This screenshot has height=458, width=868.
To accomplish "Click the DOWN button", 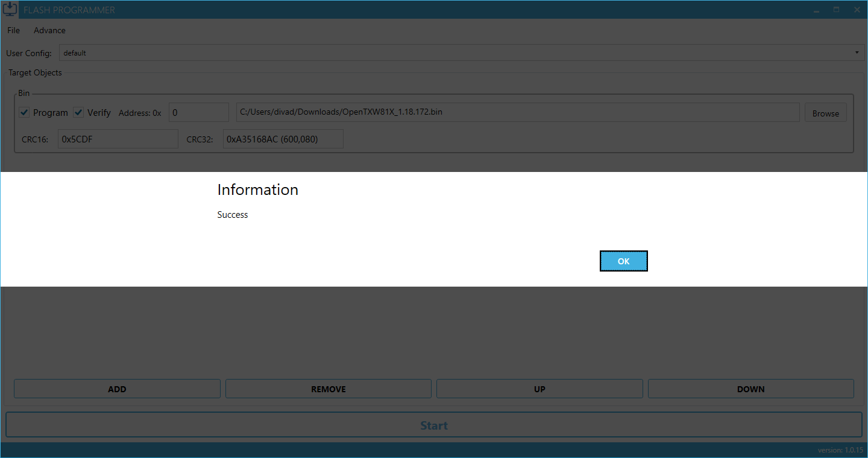I will 751,389.
